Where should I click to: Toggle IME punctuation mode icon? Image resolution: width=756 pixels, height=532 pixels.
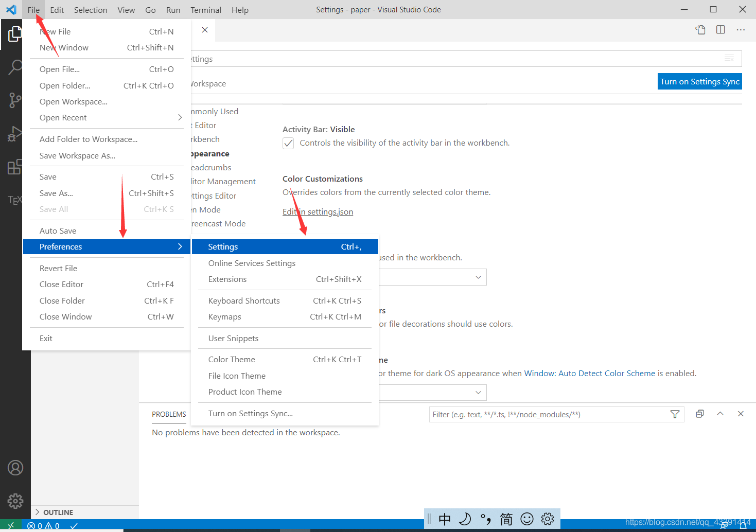coord(486,519)
